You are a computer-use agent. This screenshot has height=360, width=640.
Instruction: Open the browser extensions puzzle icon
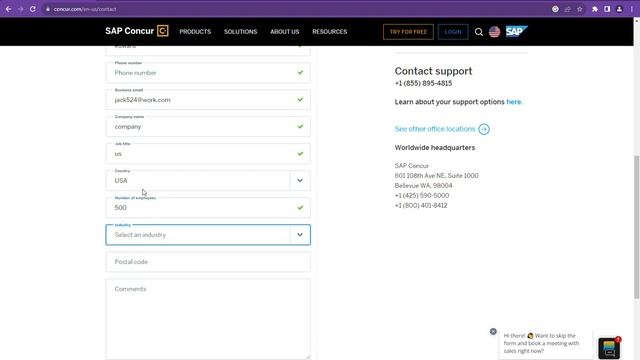click(595, 9)
